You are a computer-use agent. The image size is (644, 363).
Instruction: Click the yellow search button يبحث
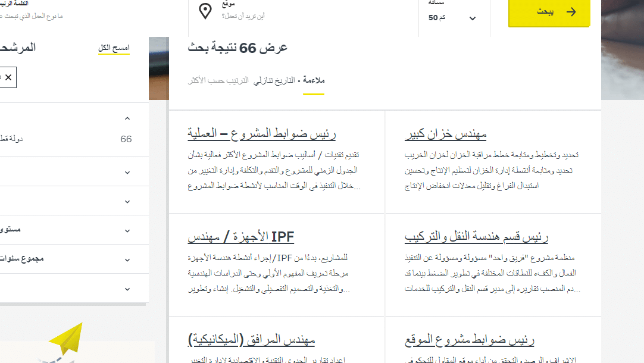[x=549, y=12]
